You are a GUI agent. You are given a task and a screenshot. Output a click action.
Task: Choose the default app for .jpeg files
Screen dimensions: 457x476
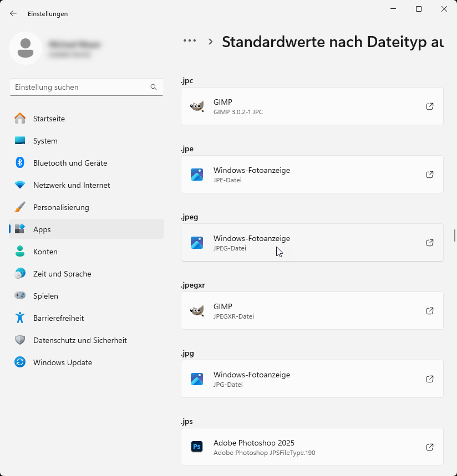point(312,243)
